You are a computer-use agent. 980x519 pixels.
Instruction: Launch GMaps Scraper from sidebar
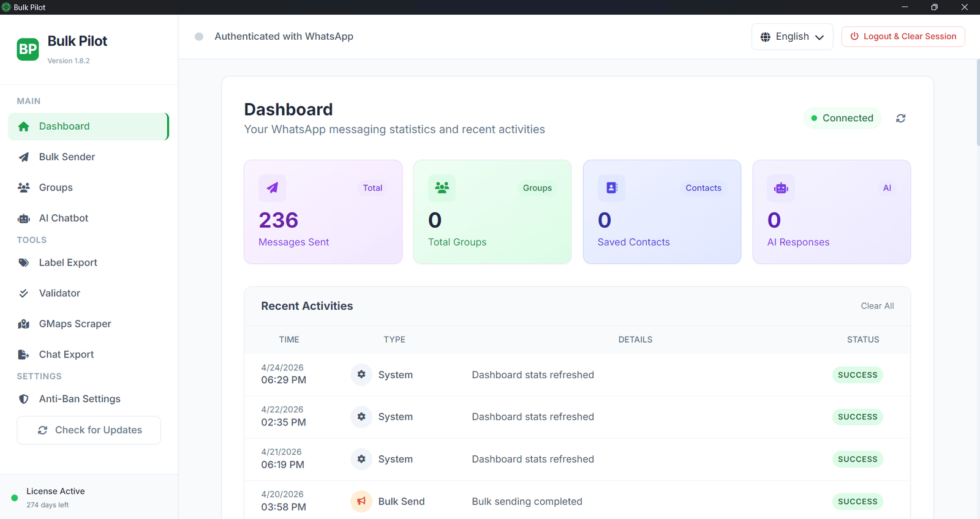[75, 324]
